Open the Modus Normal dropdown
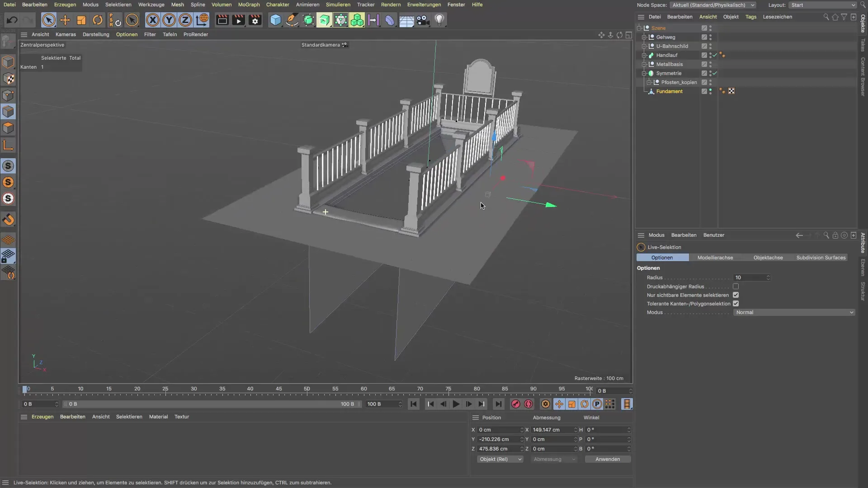The height and width of the screenshot is (488, 868). [794, 312]
